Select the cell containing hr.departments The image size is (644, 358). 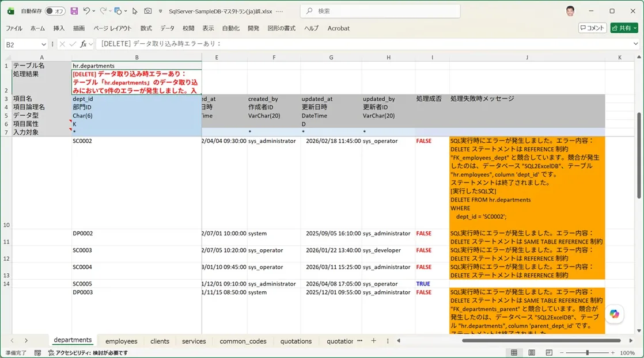pos(137,66)
